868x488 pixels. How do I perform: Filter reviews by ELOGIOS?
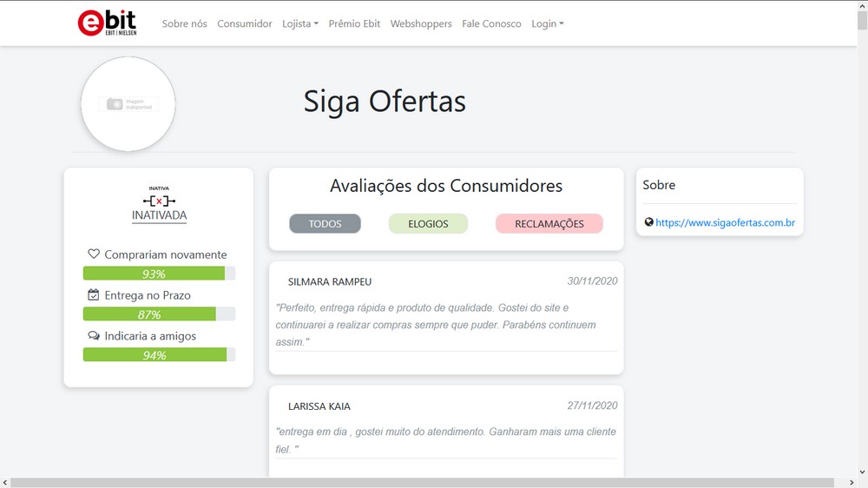428,224
